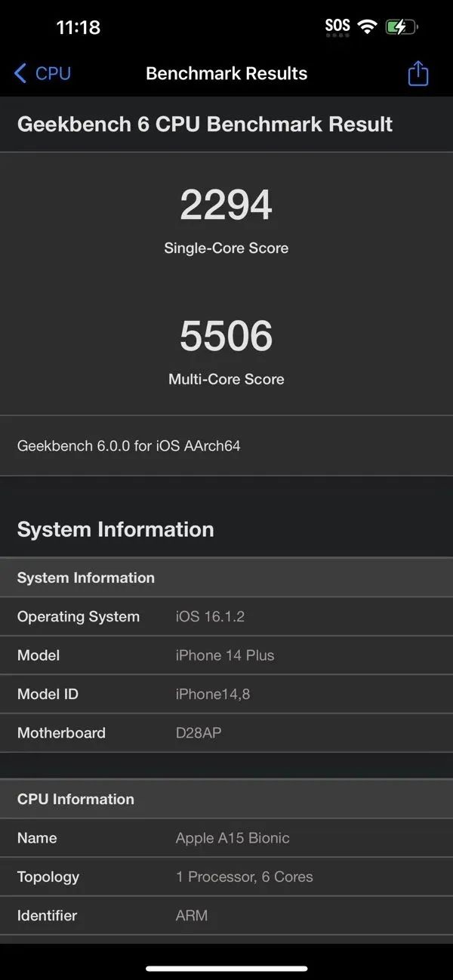453x980 pixels.
Task: Tap the SOS indicator in the status bar
Action: pyautogui.click(x=337, y=26)
